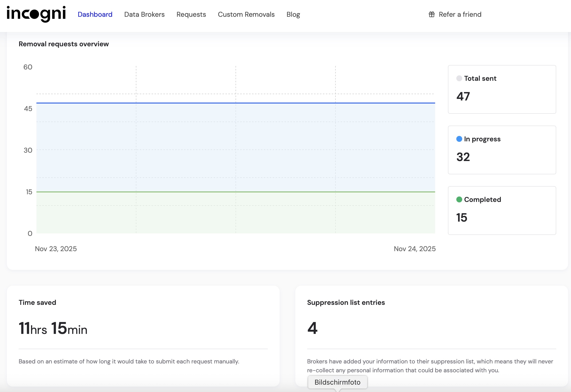Screen dimensions: 571x392
Task: Select the Total sent stat card
Action: pyautogui.click(x=502, y=89)
